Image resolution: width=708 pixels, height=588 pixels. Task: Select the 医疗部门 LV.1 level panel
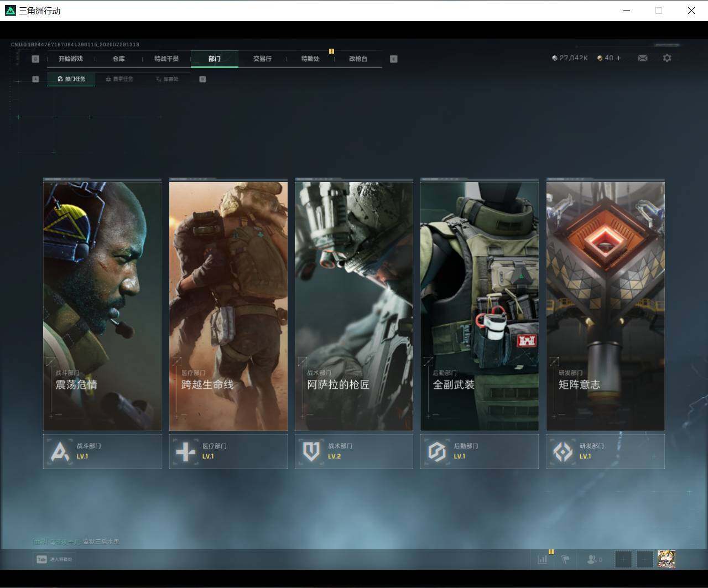(228, 451)
